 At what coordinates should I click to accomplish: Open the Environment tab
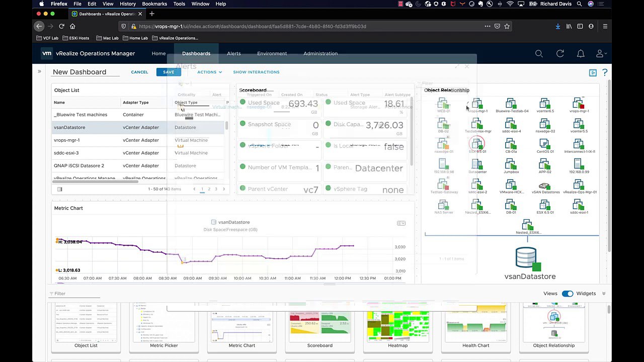pyautogui.click(x=272, y=53)
